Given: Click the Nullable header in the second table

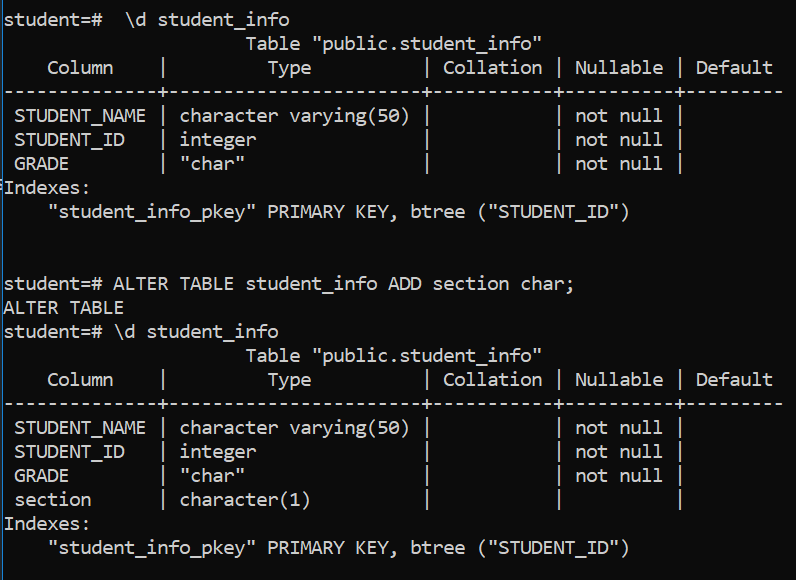Looking at the screenshot, I should [x=618, y=380].
